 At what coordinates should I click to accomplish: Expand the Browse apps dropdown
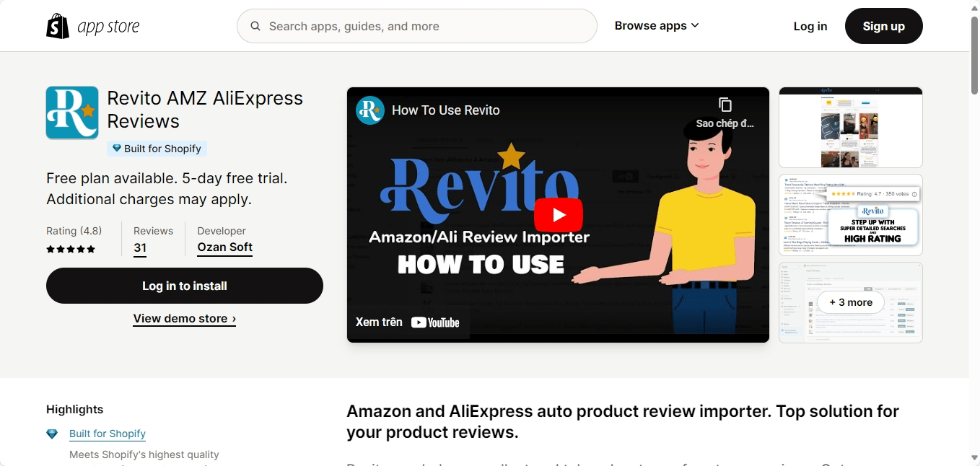point(657,25)
